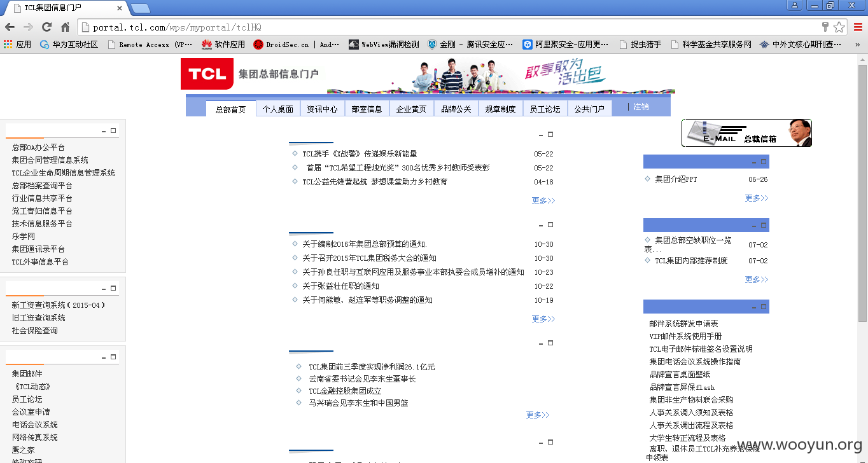Image resolution: width=868 pixels, height=463 pixels.
Task: Click the key password icon in the address bar
Action: point(825,27)
